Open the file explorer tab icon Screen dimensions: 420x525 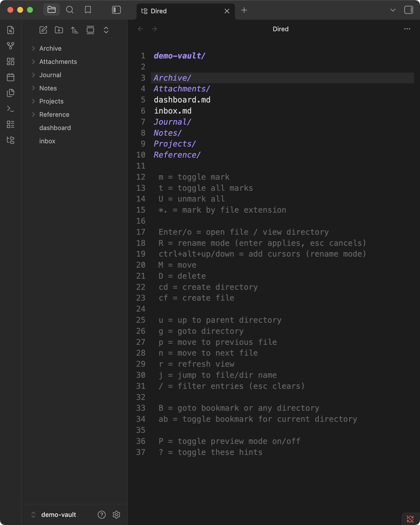click(x=52, y=10)
